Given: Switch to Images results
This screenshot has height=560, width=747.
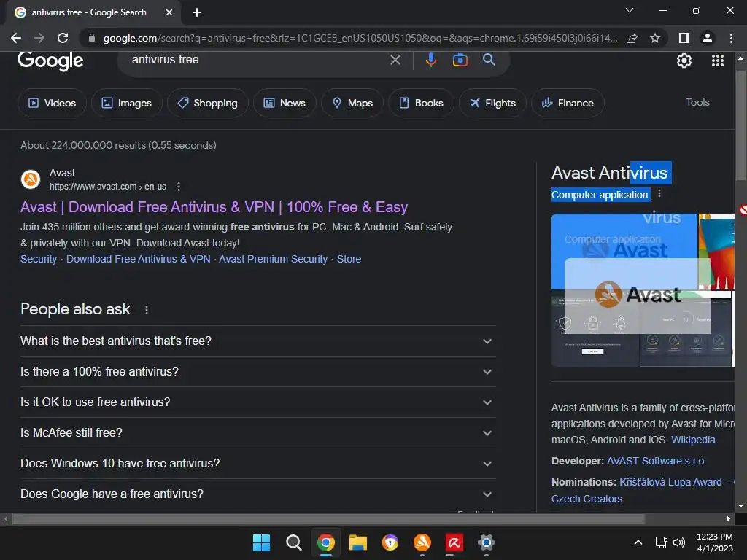Looking at the screenshot, I should click(x=126, y=103).
